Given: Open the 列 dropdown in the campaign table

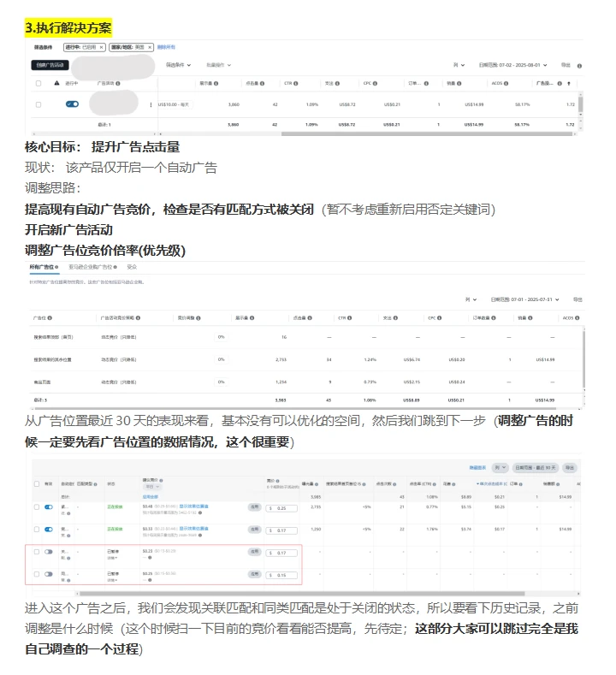Looking at the screenshot, I should [459, 65].
